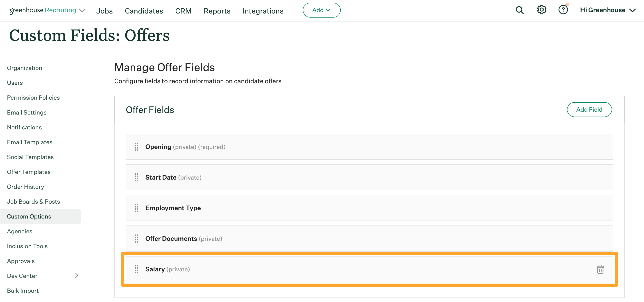Click the Salary field drag handle
This screenshot has width=644, height=302.
[136, 269]
